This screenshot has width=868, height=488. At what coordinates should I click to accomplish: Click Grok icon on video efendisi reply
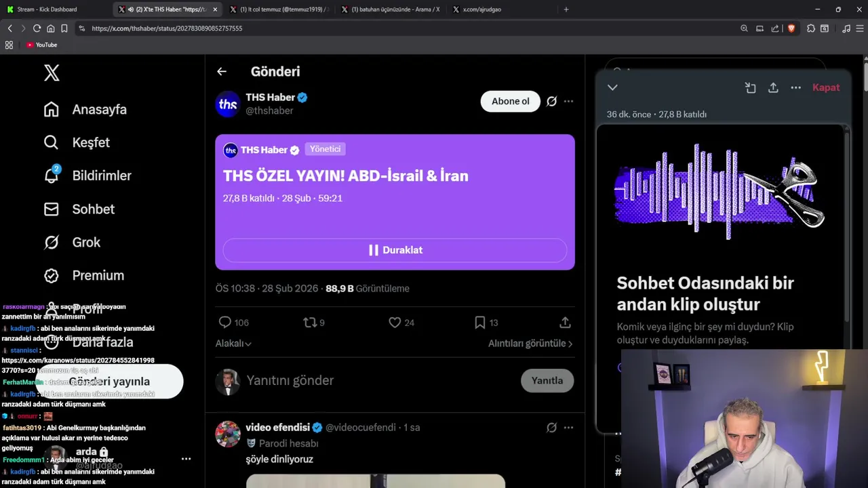pyautogui.click(x=551, y=428)
